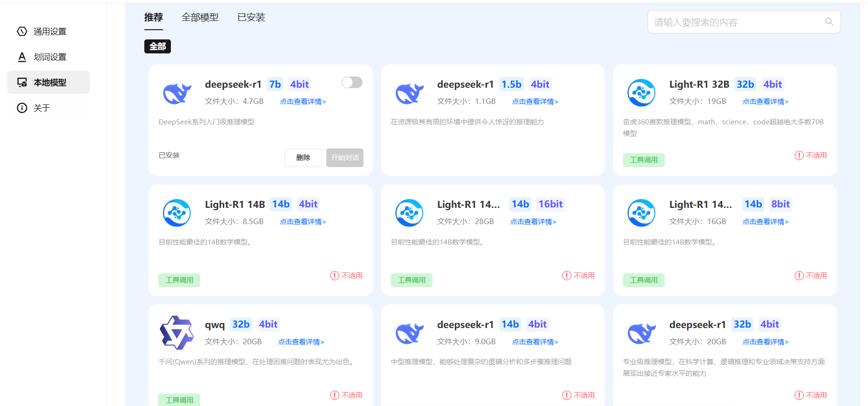The image size is (868, 406).
Task: Click the search magnifier icon
Action: [x=829, y=22]
